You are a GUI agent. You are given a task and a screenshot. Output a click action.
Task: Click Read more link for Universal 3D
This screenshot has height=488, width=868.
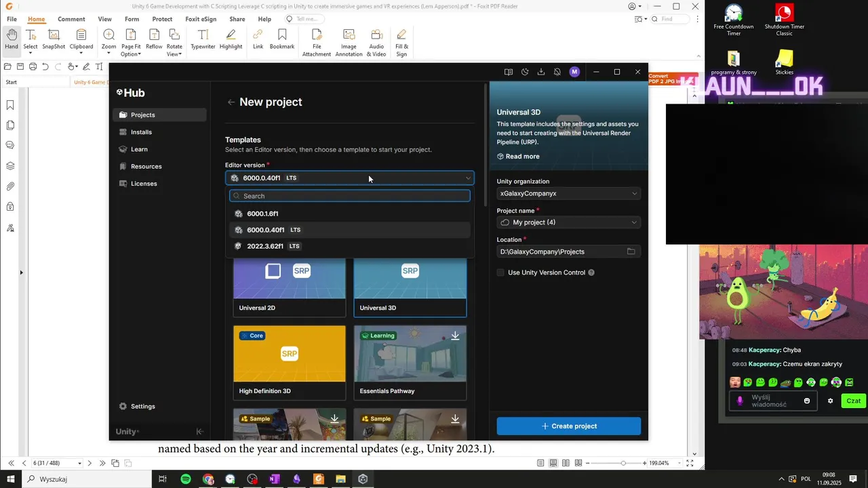[518, 157]
